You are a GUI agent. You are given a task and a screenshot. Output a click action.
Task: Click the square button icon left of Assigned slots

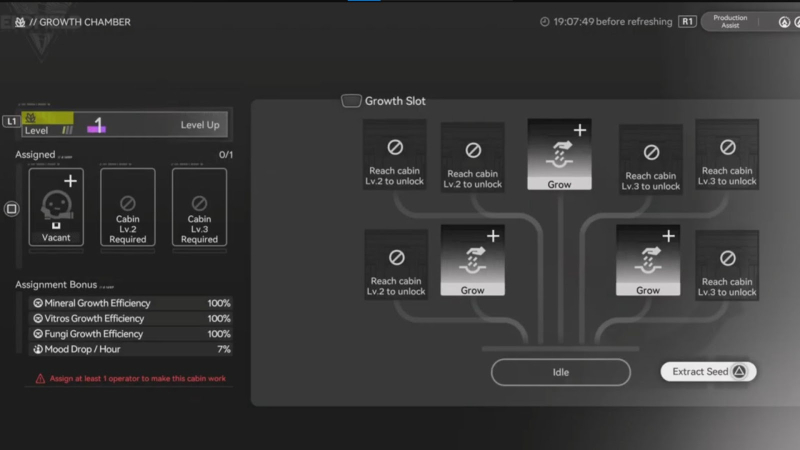coord(12,209)
